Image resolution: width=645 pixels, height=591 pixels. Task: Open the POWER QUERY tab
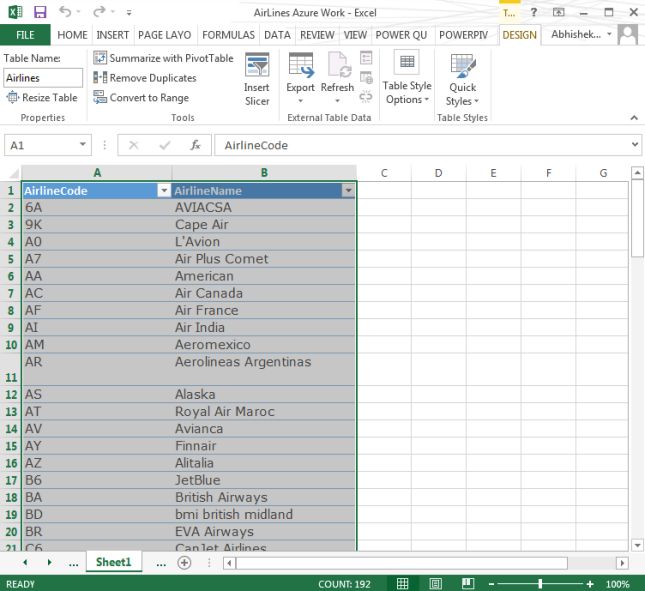401,35
